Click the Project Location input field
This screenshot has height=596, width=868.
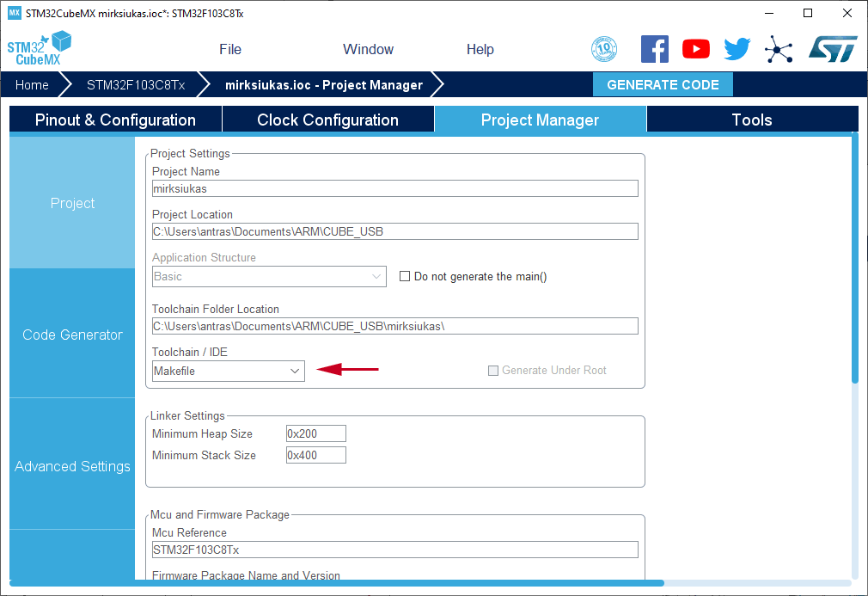(395, 231)
